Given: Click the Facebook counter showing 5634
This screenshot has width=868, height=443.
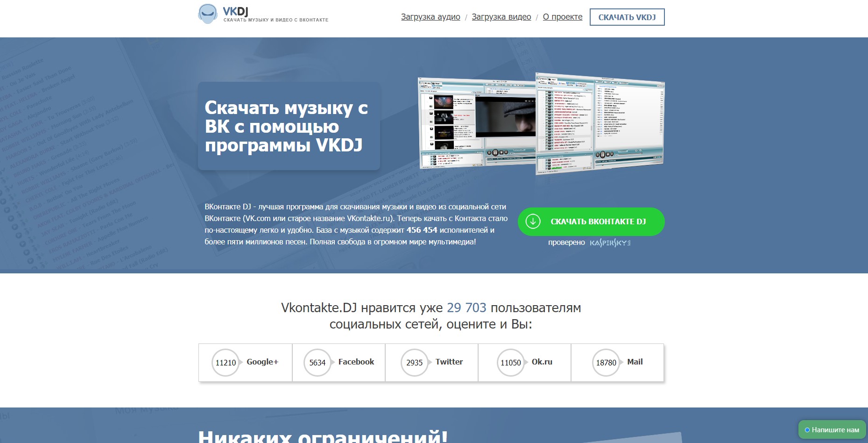Looking at the screenshot, I should click(x=318, y=363).
